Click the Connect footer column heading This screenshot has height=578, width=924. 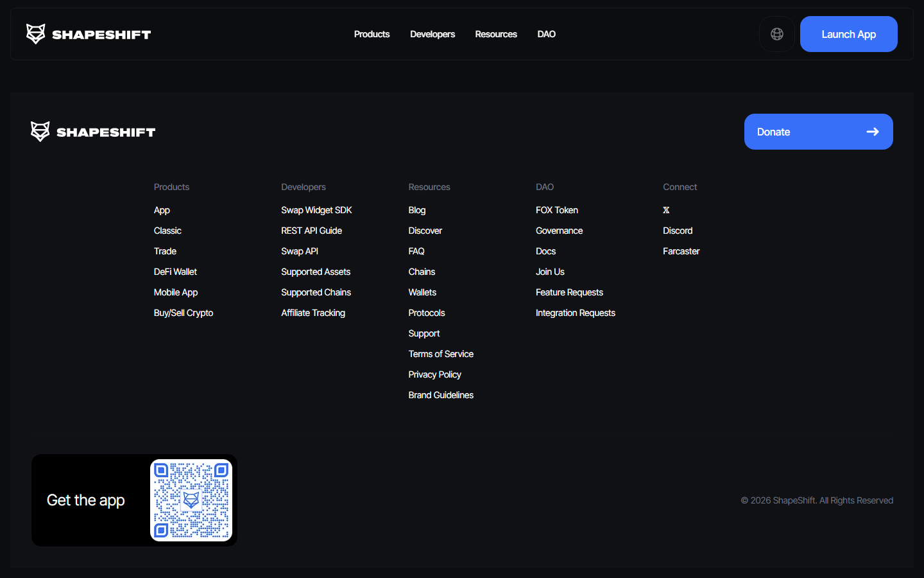pyautogui.click(x=680, y=187)
